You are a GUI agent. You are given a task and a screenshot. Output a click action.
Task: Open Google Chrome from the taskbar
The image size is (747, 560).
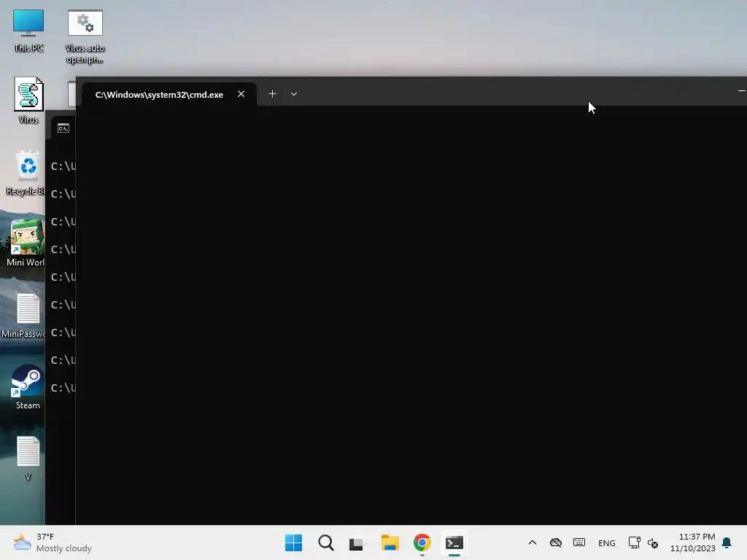click(422, 542)
